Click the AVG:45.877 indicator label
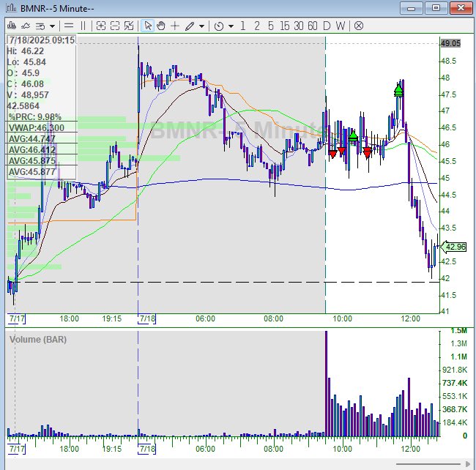The width and height of the screenshot is (476, 470). tap(32, 172)
